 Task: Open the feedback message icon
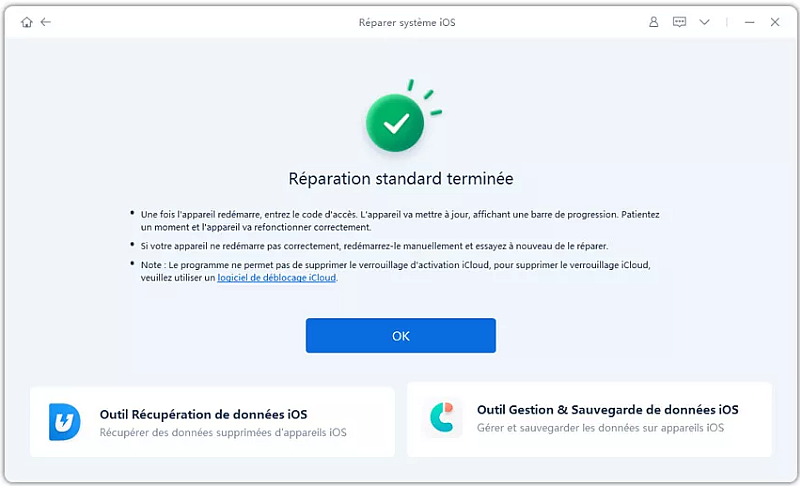click(679, 22)
